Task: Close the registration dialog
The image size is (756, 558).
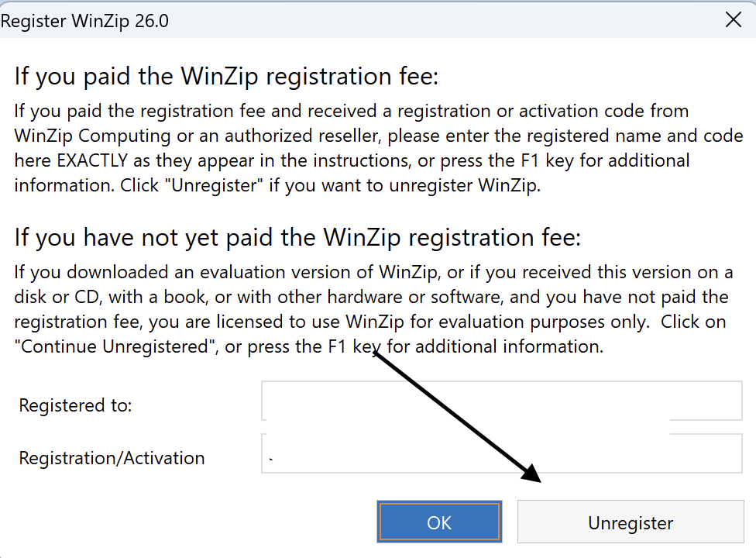Action: [x=733, y=19]
